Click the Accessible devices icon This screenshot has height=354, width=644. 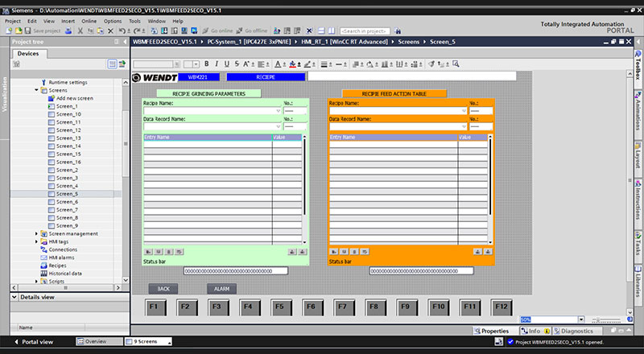point(277,31)
